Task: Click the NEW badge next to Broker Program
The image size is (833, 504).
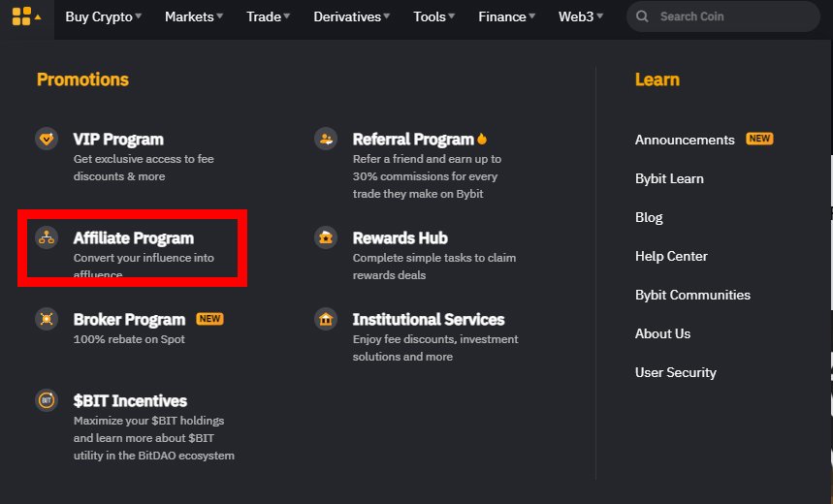Action: (209, 319)
